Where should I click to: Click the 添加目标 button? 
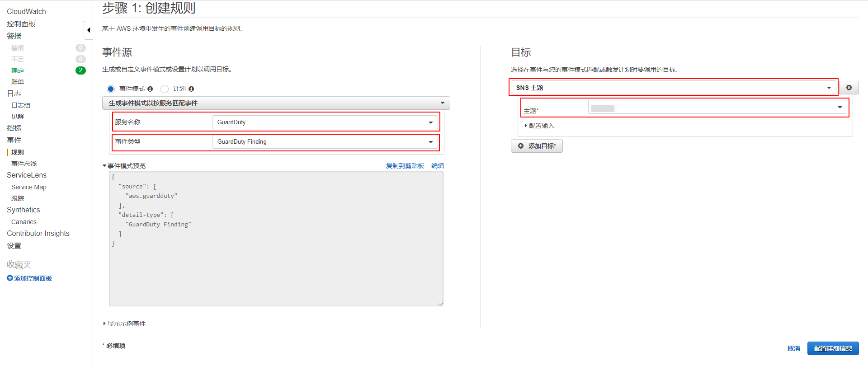click(x=537, y=146)
